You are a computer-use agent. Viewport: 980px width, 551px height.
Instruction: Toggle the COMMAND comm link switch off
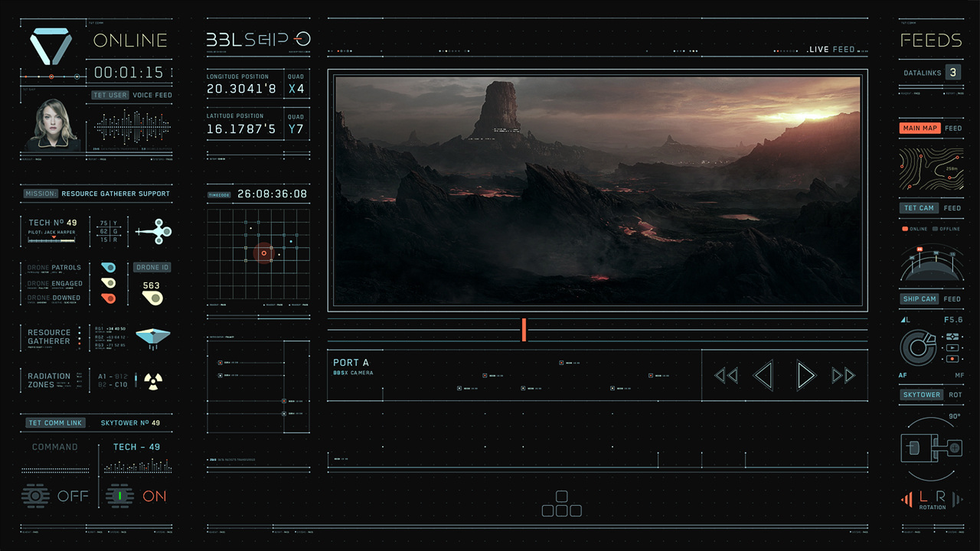35,496
